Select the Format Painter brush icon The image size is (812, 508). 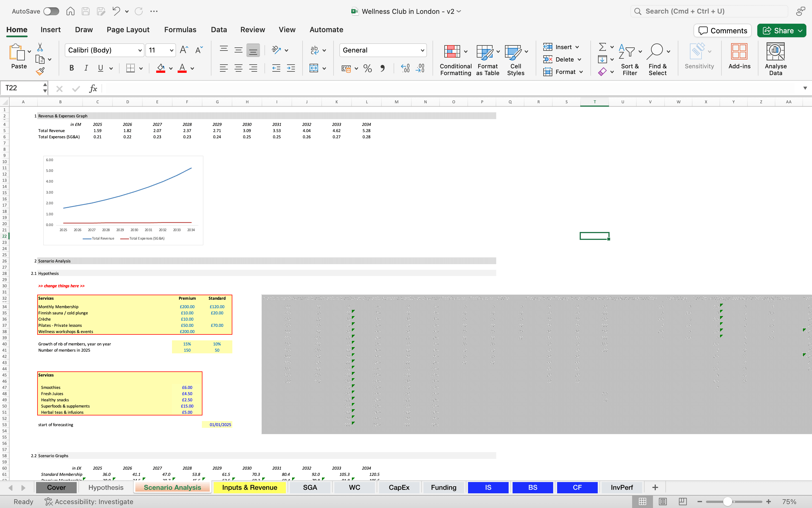tap(40, 71)
